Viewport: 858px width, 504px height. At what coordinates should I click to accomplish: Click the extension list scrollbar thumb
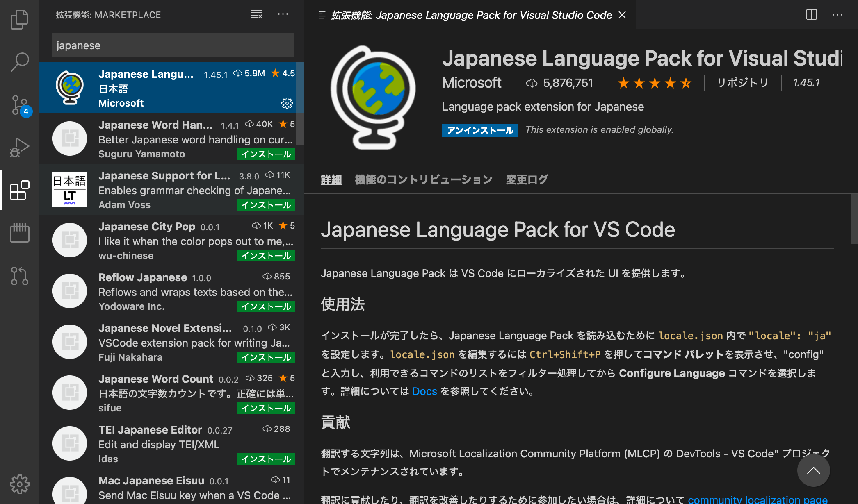[300, 104]
